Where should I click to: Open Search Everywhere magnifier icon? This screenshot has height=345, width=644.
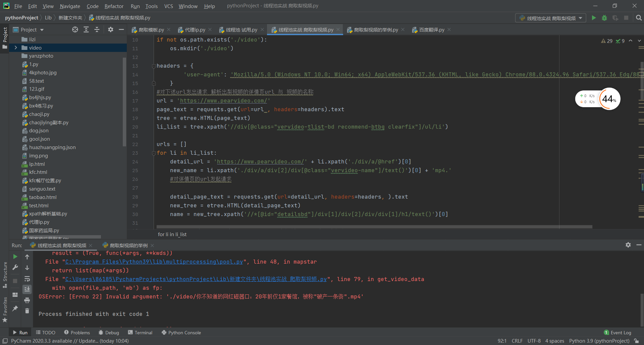coord(639,18)
